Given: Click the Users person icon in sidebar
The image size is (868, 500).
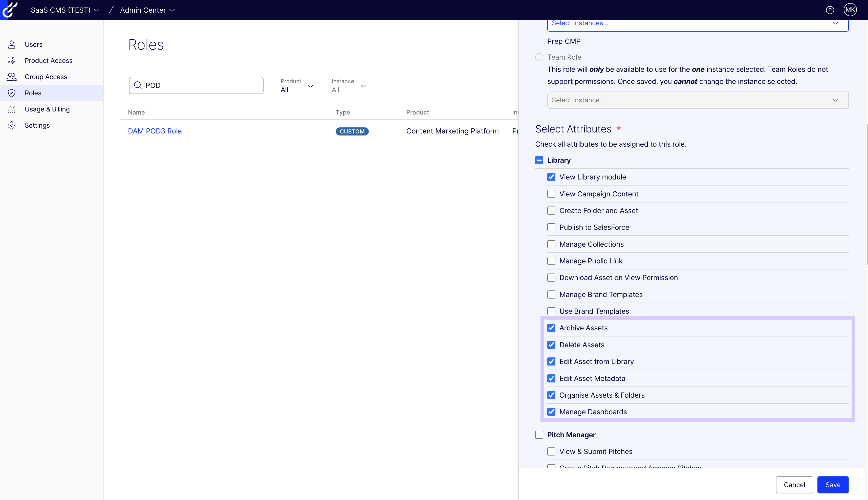Looking at the screenshot, I should 12,44.
